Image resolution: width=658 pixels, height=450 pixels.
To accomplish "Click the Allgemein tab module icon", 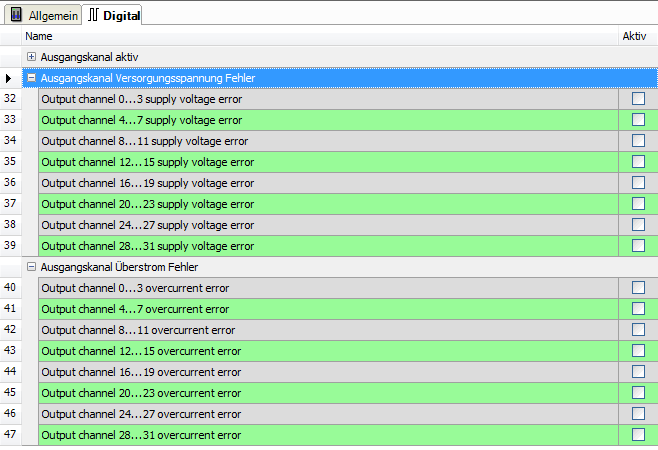I will click(x=16, y=15).
